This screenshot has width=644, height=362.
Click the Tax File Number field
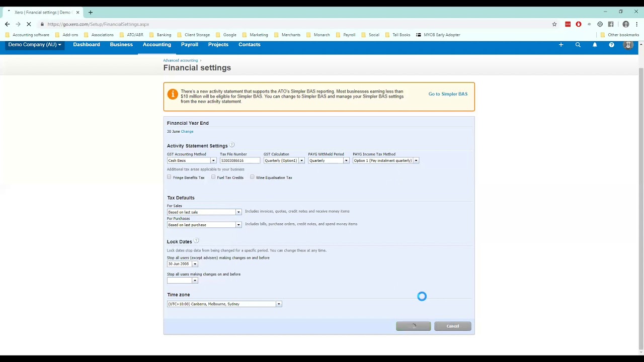pos(240,160)
